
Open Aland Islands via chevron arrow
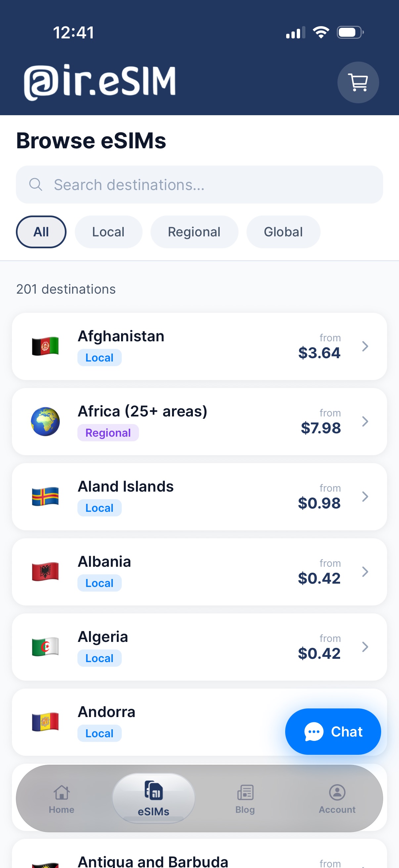coord(365,496)
